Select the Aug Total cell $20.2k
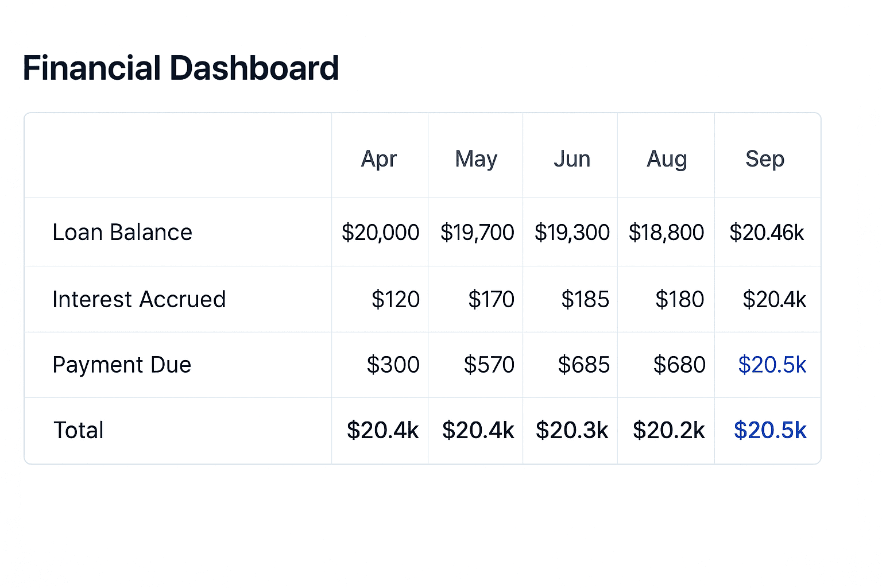 click(669, 431)
